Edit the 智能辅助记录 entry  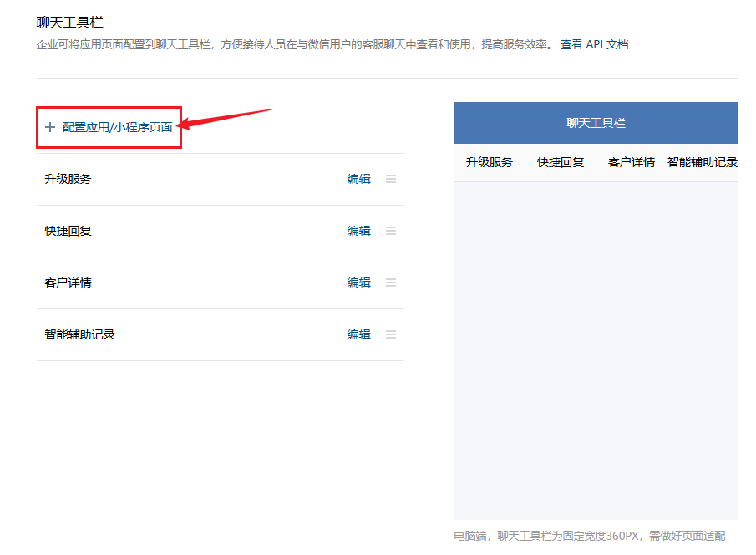358,334
